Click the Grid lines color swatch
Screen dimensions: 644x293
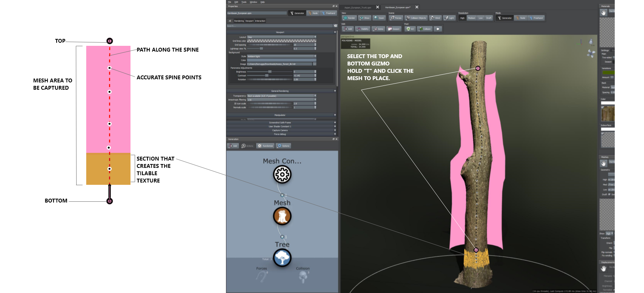[x=281, y=41]
